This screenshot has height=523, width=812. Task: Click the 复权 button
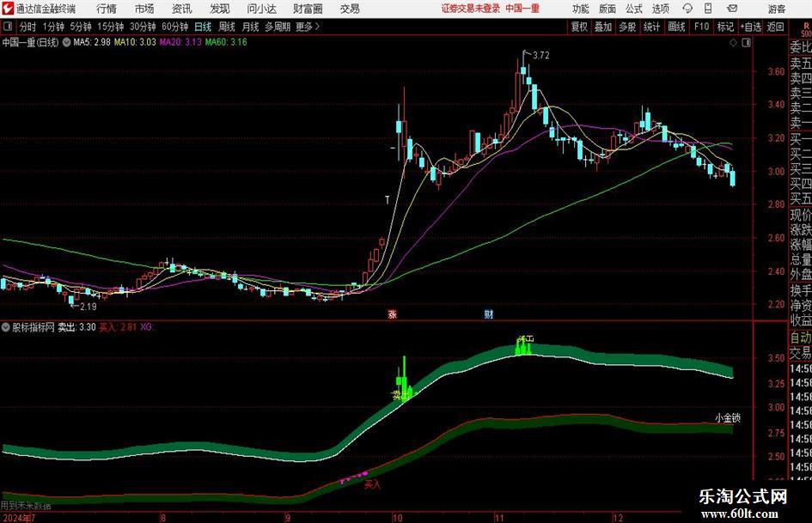[579, 27]
